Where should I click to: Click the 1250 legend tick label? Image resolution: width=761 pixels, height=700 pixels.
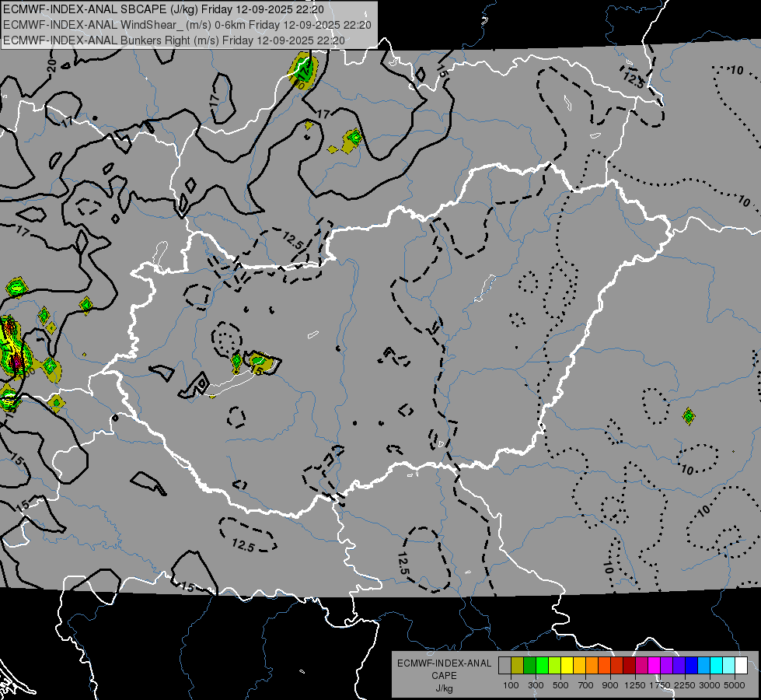click(x=635, y=685)
